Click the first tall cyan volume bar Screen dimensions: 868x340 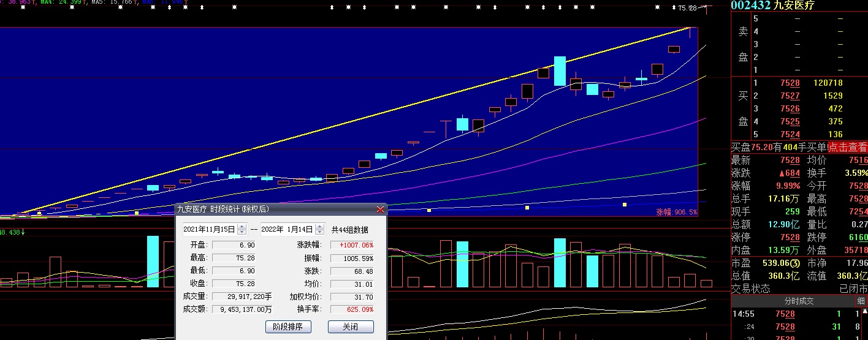click(x=153, y=260)
